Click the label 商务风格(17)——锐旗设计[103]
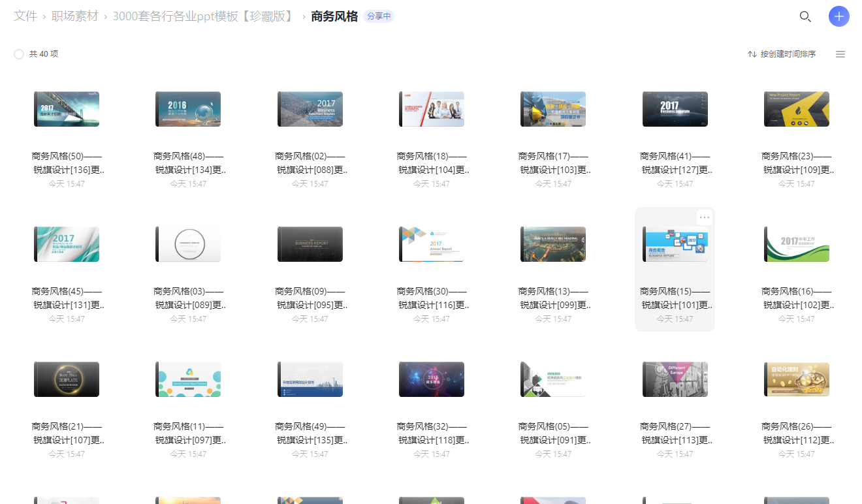This screenshot has height=504, width=862. click(x=553, y=163)
